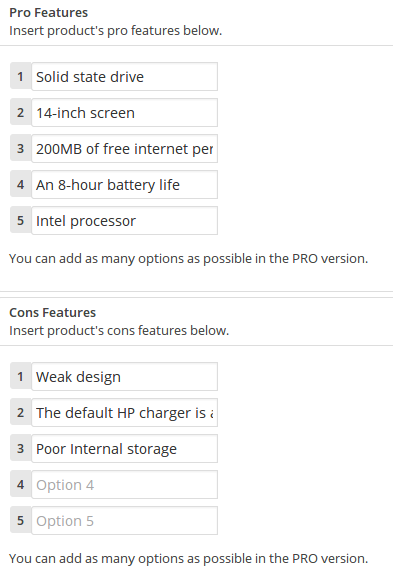Image resolution: width=393 pixels, height=574 pixels.
Task: Click the 'Weak design' cons field
Action: click(x=124, y=376)
